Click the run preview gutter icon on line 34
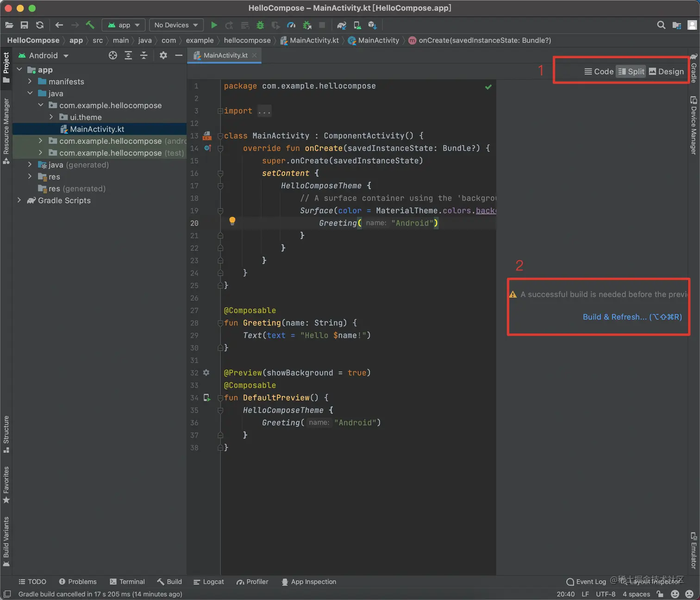Image resolution: width=700 pixels, height=600 pixels. point(207,398)
